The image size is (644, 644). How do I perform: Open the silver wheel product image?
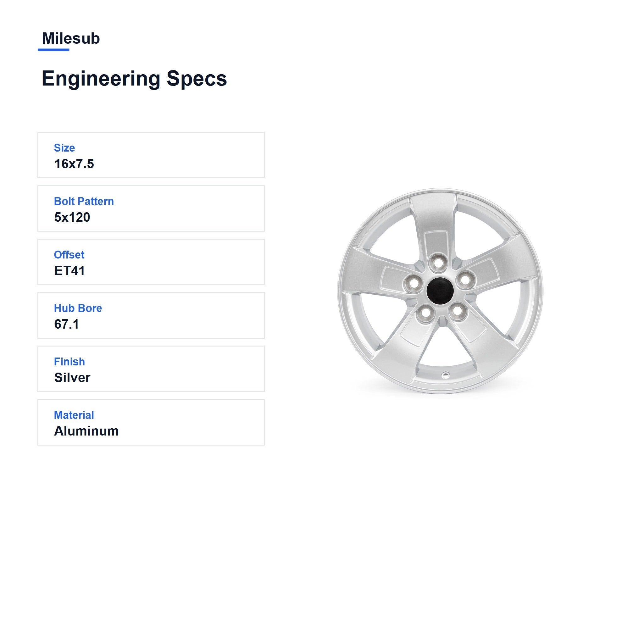point(440,291)
